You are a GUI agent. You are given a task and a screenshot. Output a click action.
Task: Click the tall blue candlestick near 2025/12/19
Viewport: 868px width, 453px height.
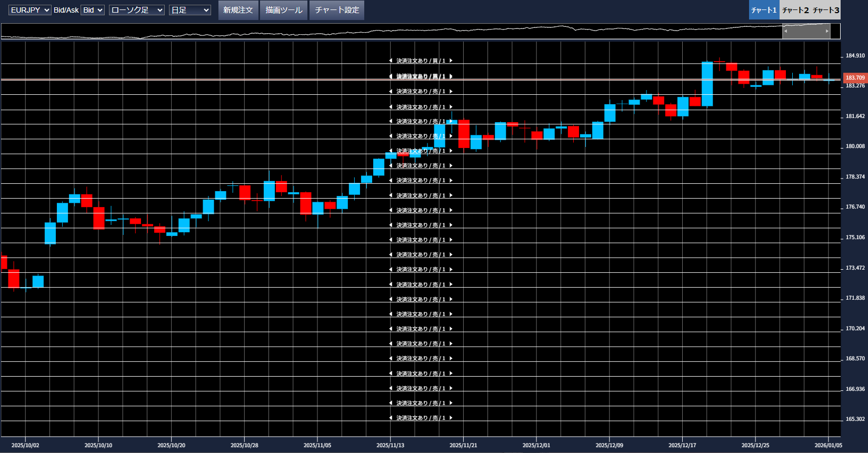pos(707,84)
